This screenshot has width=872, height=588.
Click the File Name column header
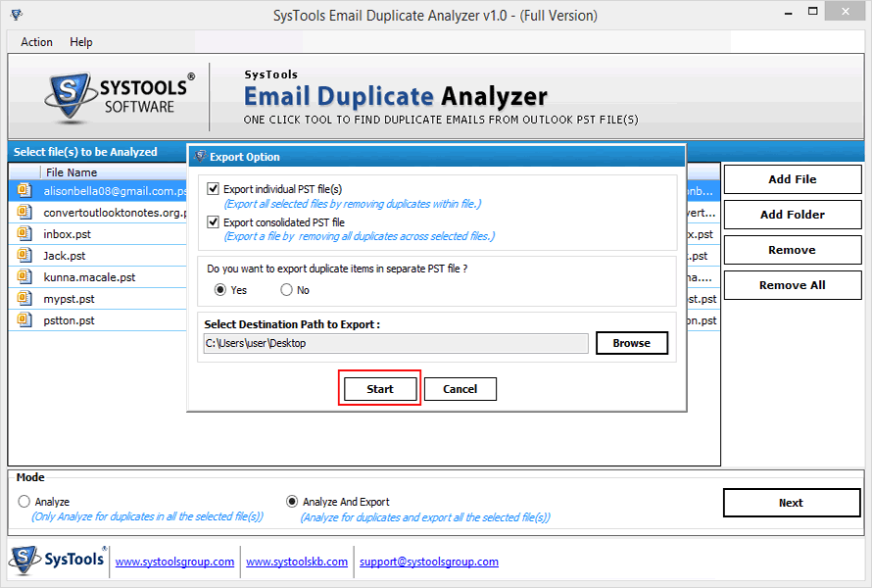[x=72, y=172]
